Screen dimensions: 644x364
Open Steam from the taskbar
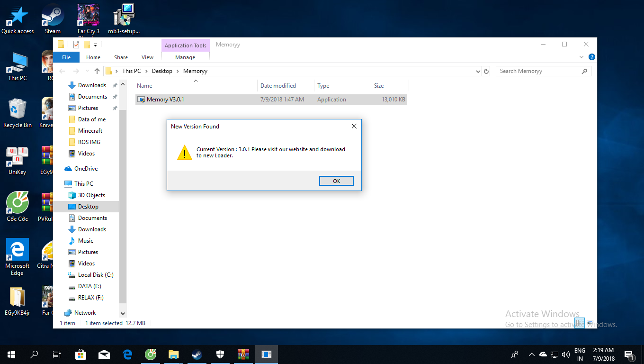[197, 354]
